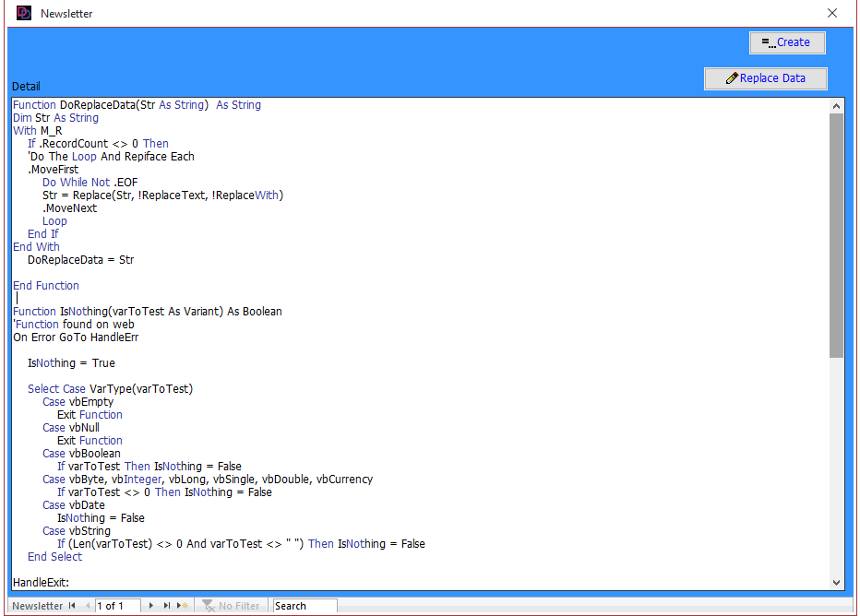Click the line "If .RecordCount <> 0 Then"

click(98, 144)
